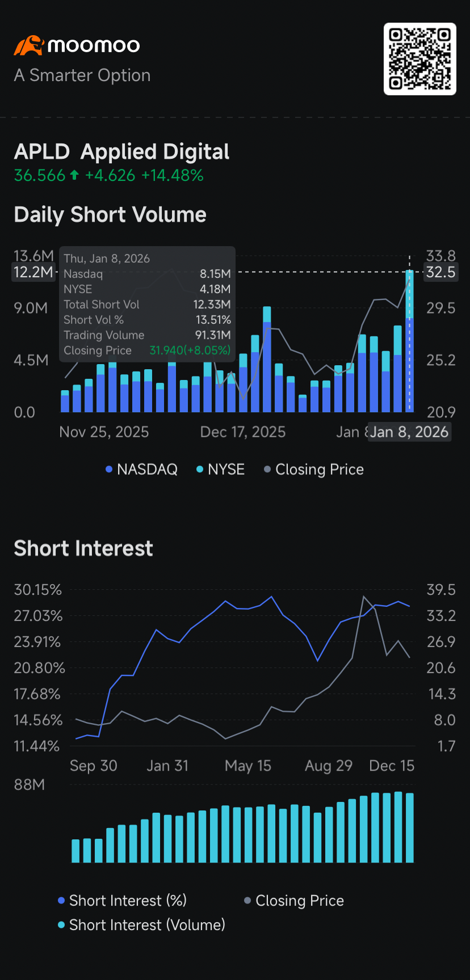
Task: Toggle NYSE series in legend
Action: 220,470
